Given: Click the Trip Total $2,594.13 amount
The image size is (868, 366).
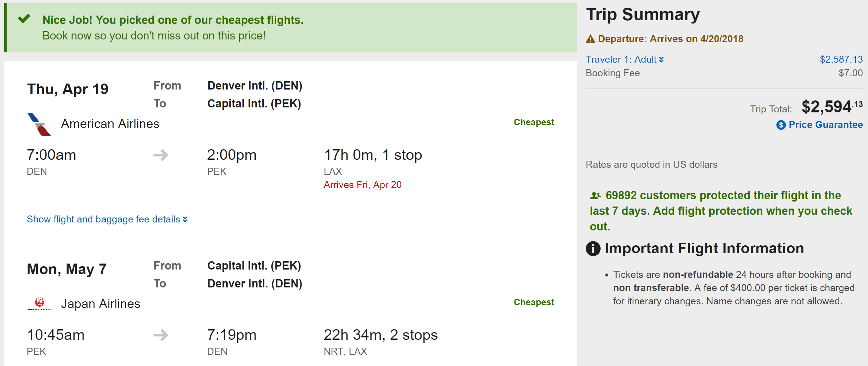Looking at the screenshot, I should click(831, 107).
